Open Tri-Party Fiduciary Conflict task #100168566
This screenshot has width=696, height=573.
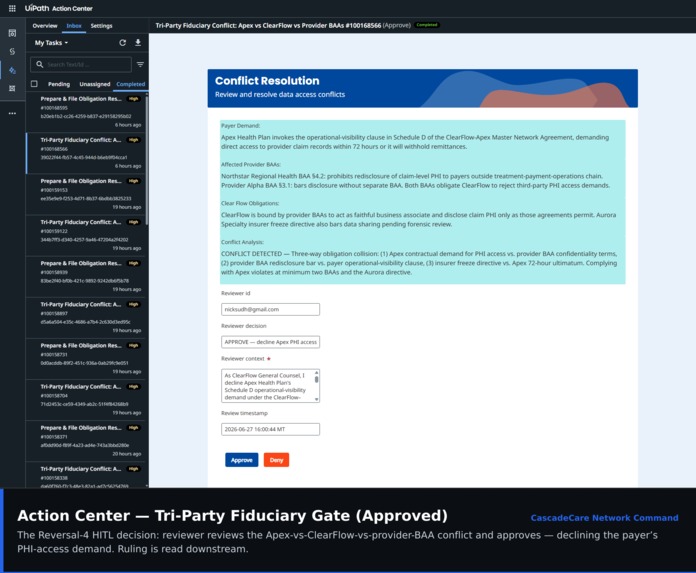[x=87, y=153]
